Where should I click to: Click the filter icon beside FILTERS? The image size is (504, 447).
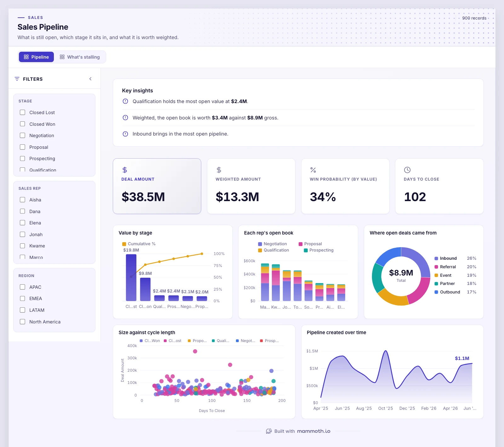(17, 79)
